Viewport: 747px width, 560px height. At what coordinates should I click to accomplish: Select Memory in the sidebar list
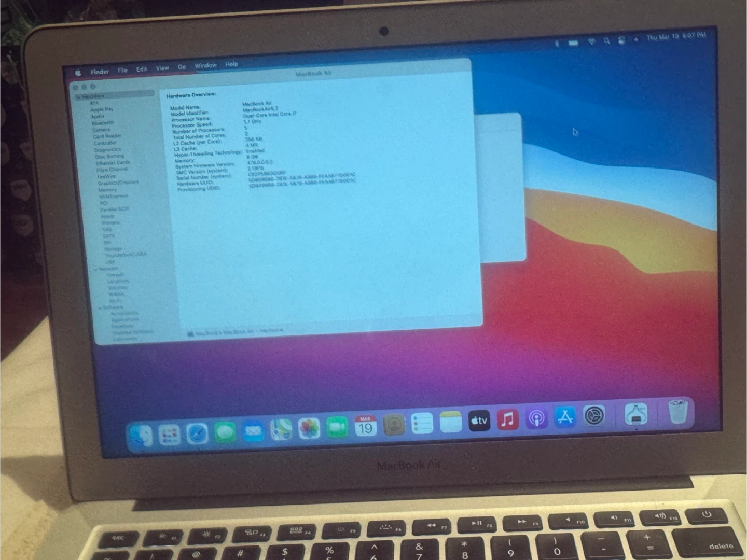coord(108,190)
